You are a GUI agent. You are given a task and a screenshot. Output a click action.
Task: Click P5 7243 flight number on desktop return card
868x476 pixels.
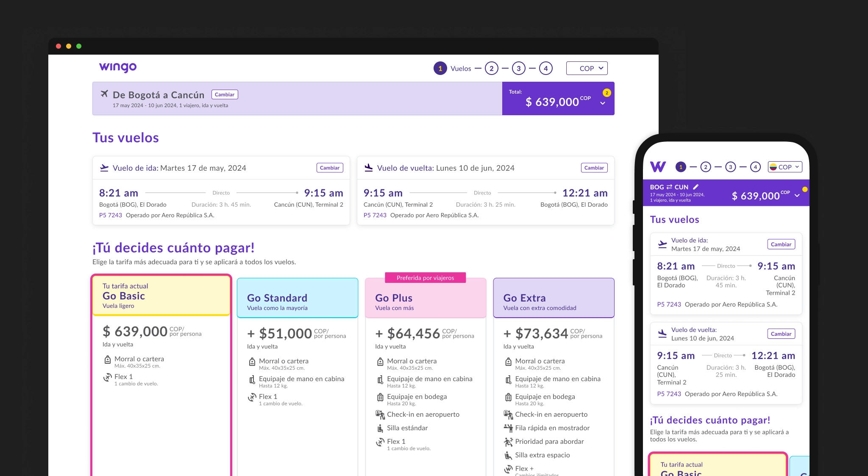(x=375, y=215)
